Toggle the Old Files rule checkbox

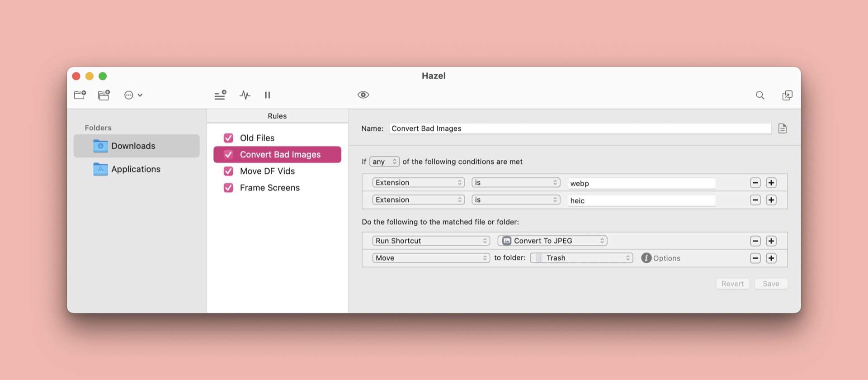(229, 138)
